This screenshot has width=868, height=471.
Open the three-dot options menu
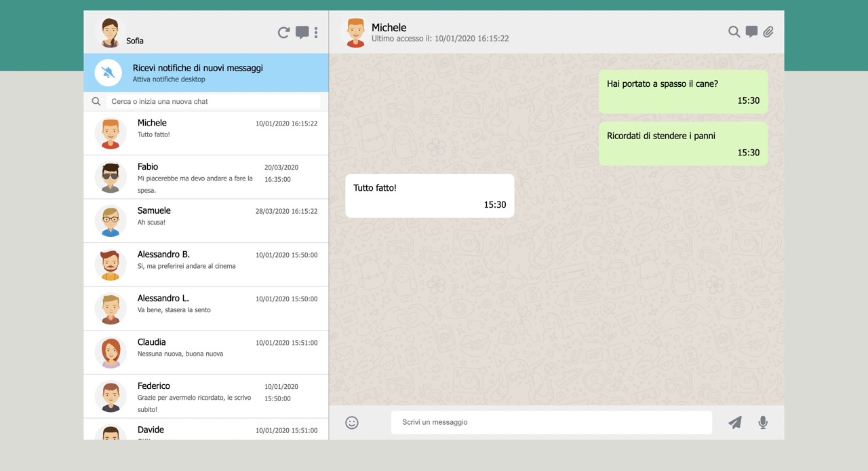click(316, 33)
